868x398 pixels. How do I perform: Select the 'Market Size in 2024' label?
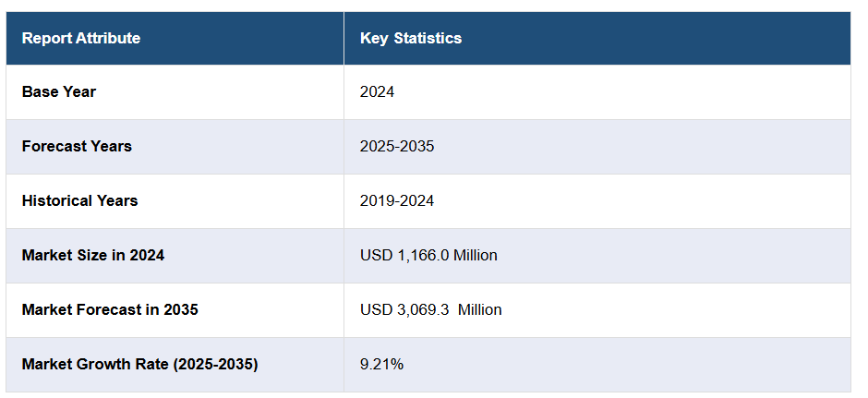(93, 255)
